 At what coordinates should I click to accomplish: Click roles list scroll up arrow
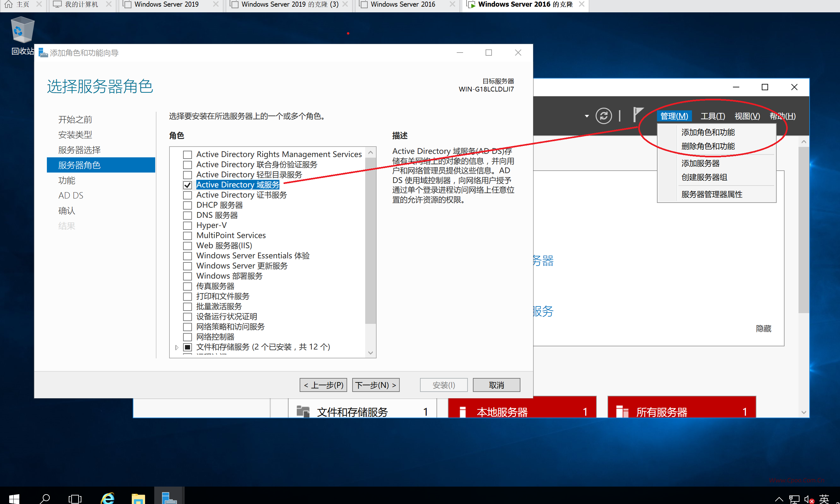pos(371,153)
